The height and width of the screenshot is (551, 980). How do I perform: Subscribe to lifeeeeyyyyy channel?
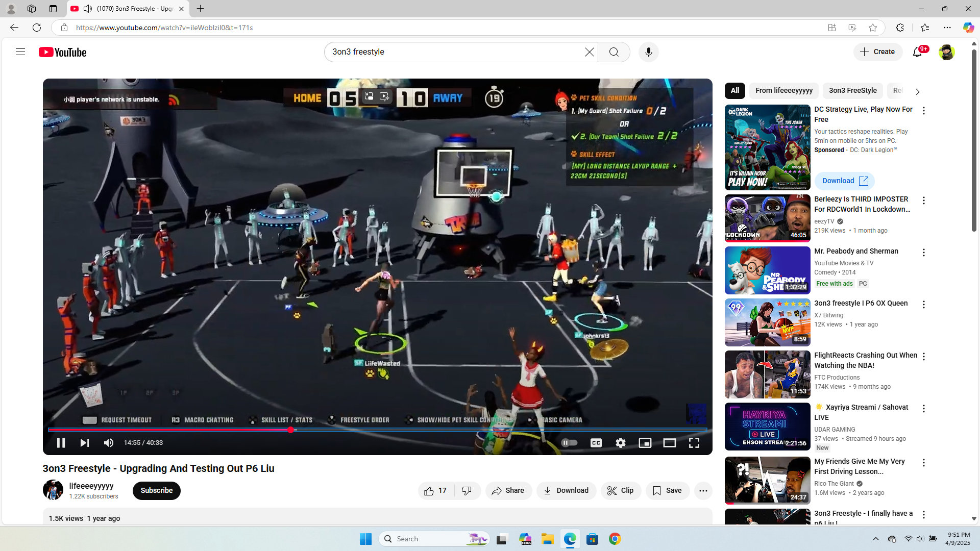click(156, 491)
